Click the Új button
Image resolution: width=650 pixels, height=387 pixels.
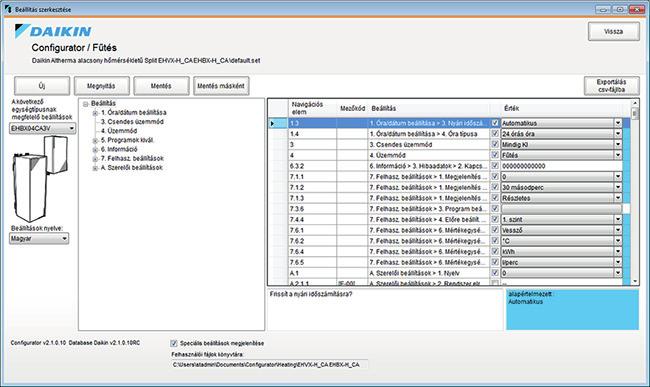coord(42,86)
